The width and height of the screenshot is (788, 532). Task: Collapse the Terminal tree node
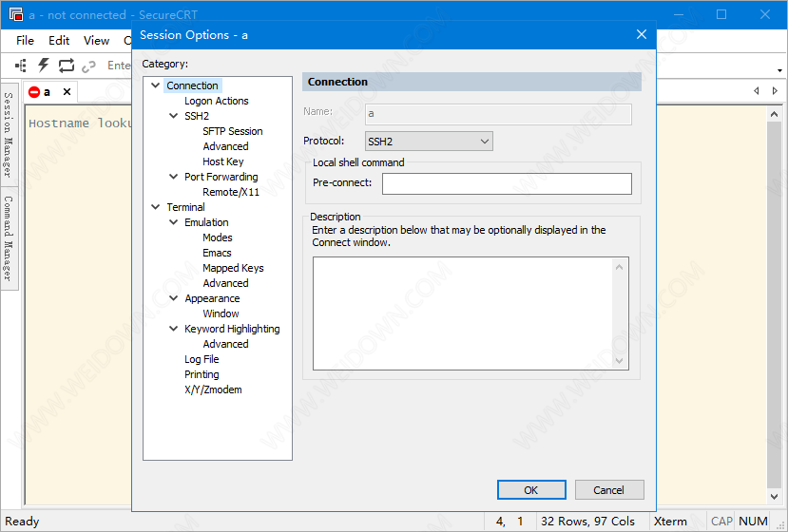(156, 207)
